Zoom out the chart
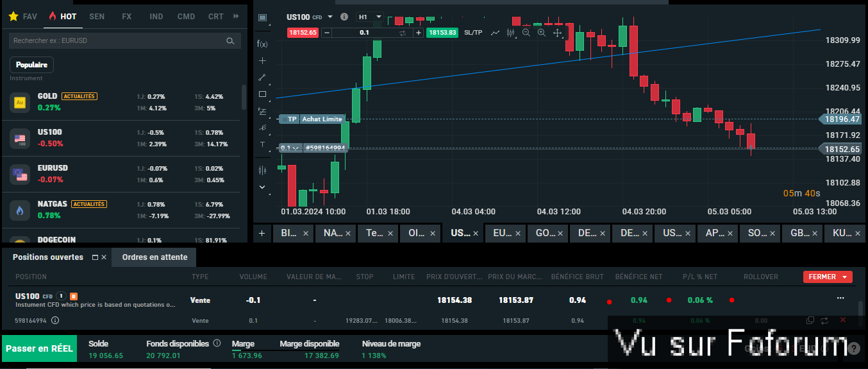The image size is (868, 369). coord(526,33)
